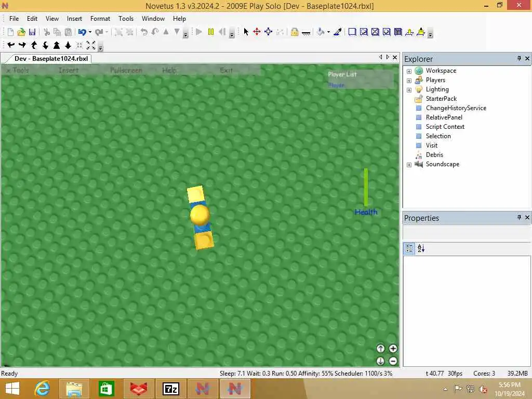Choose the Studs surface tool
This screenshot has width=532, height=399.
pyautogui.click(x=387, y=32)
